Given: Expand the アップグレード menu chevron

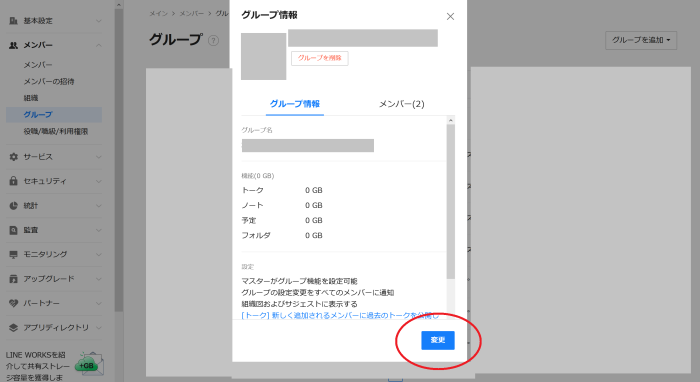Looking at the screenshot, I should coord(99,279).
